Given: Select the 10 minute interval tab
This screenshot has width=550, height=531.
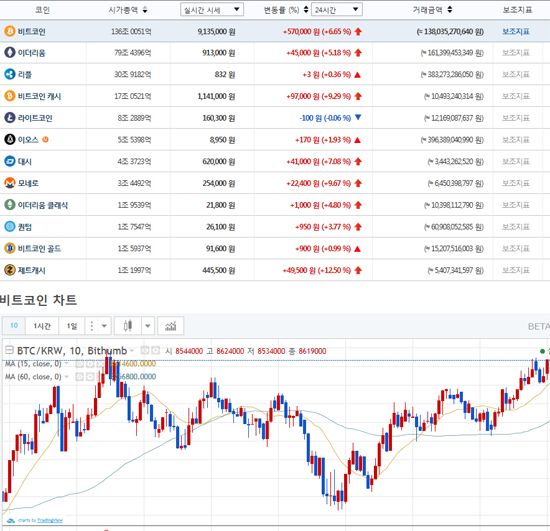Looking at the screenshot, I should [14, 325].
